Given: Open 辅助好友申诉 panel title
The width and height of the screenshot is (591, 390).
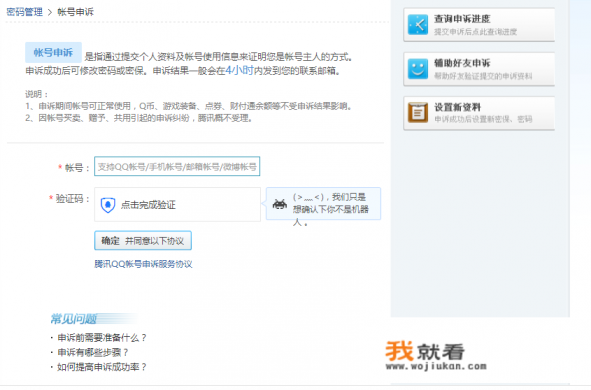Looking at the screenshot, I should click(x=462, y=63).
